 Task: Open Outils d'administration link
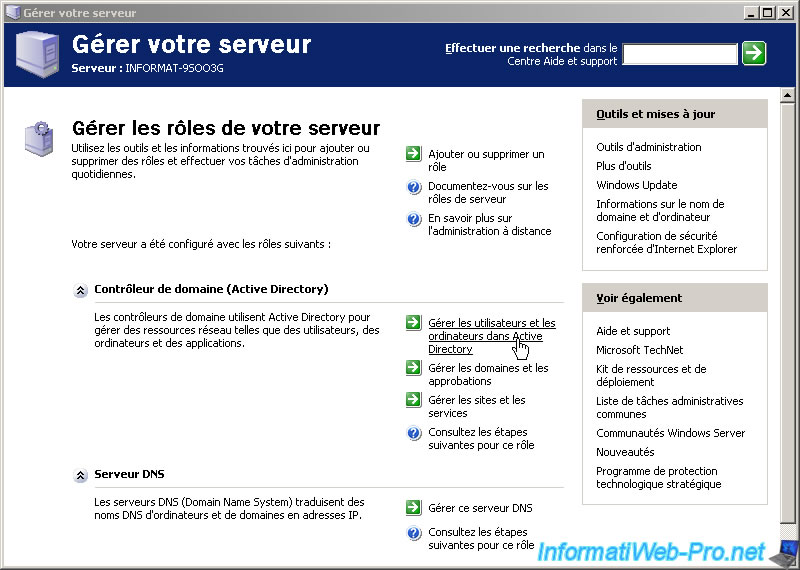[x=648, y=147]
